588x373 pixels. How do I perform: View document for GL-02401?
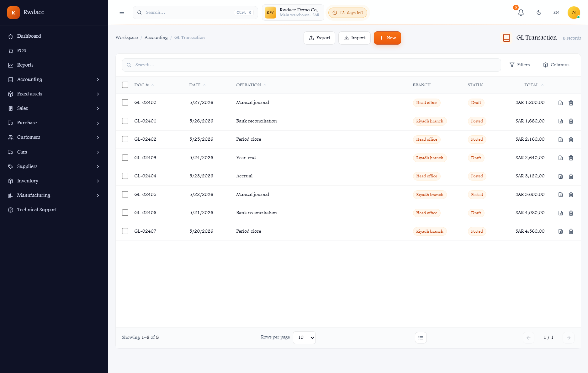[561, 121]
